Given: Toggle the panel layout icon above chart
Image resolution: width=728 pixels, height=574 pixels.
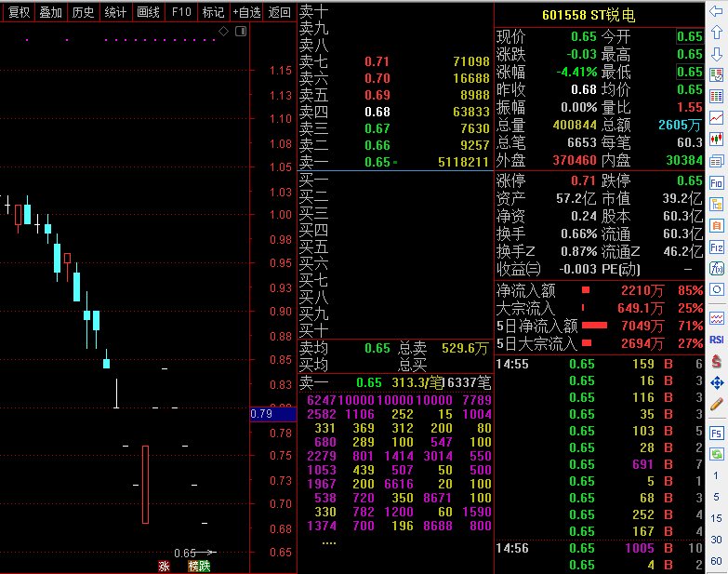Looking at the screenshot, I should pos(241,31).
